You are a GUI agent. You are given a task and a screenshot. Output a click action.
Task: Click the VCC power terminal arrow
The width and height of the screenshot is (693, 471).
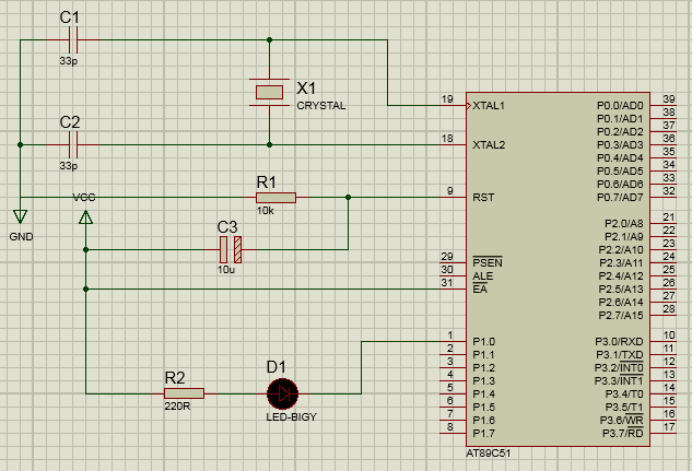pos(86,214)
